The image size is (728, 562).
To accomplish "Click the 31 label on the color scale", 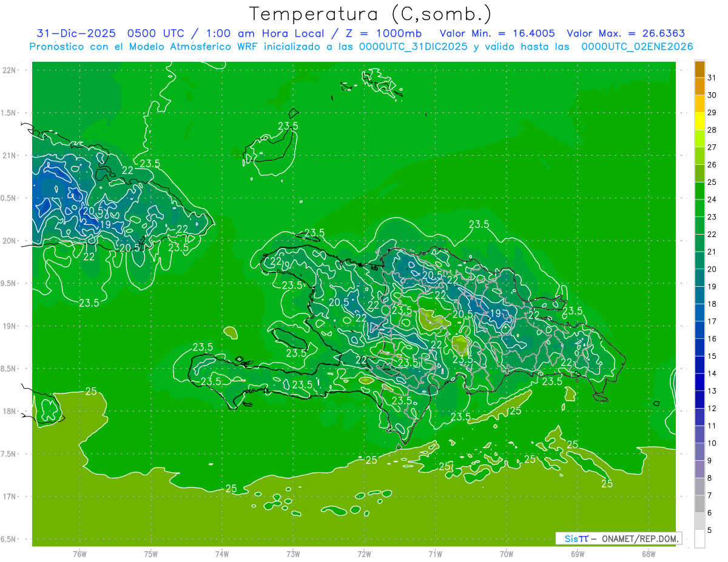I will click(712, 78).
